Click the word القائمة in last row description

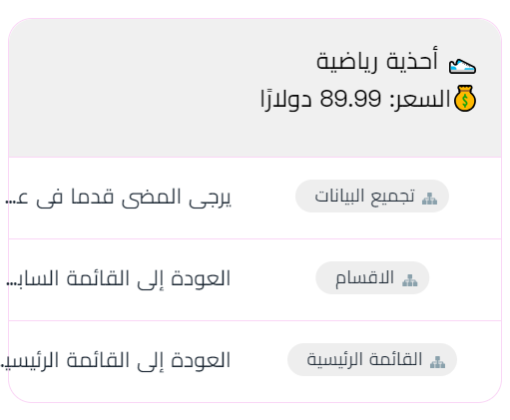tap(98, 360)
